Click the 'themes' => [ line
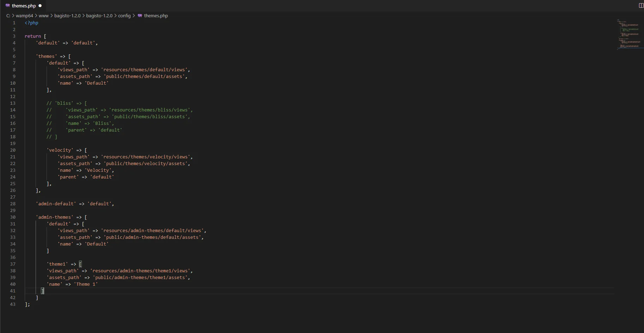 [53, 56]
